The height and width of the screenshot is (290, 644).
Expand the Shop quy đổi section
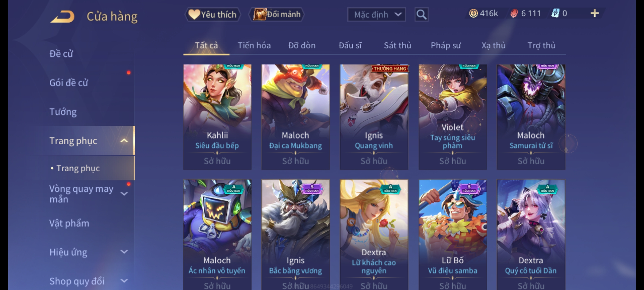(x=124, y=281)
